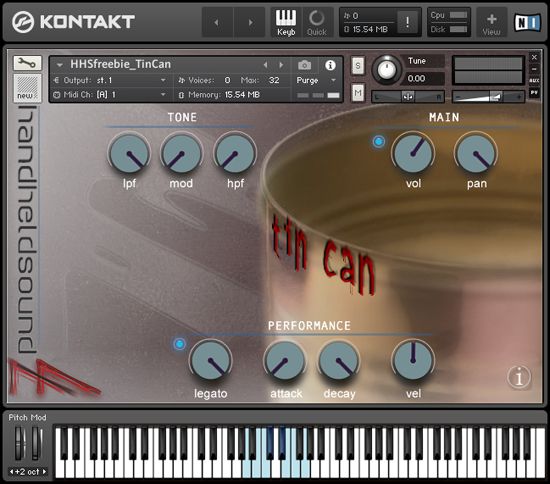Click the lpf knob

click(x=129, y=153)
